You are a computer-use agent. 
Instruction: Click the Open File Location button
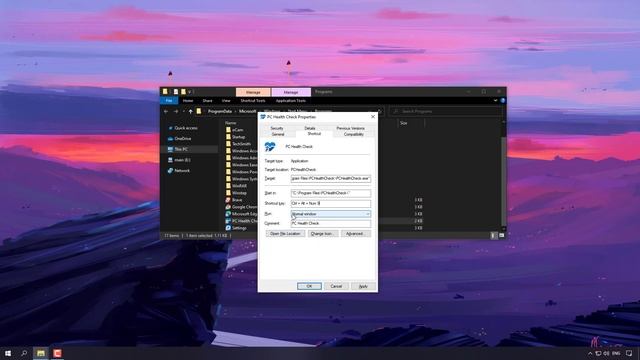(x=285, y=233)
